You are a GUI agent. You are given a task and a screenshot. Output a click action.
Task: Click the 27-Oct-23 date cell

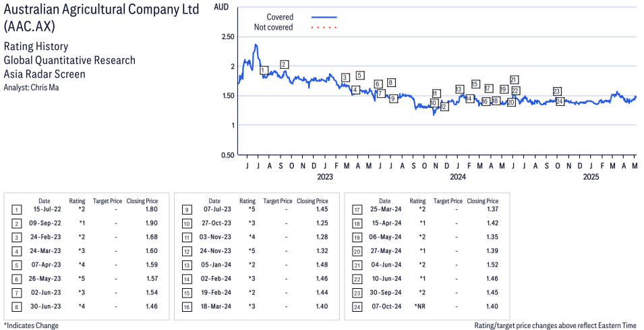click(216, 223)
